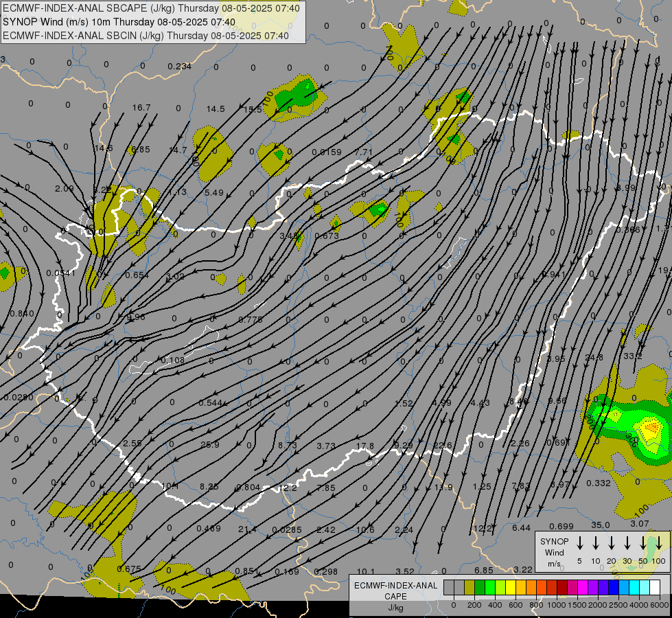Image resolution: width=672 pixels, height=618 pixels.
Task: Click the 30 m/s wind arrow in legend
Action: coord(627,543)
